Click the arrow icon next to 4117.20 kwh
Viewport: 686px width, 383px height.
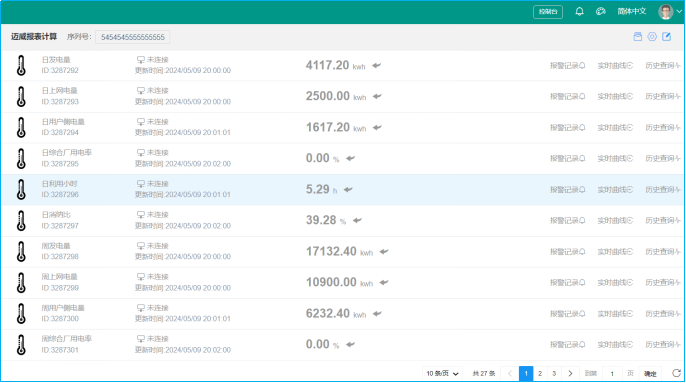(377, 66)
